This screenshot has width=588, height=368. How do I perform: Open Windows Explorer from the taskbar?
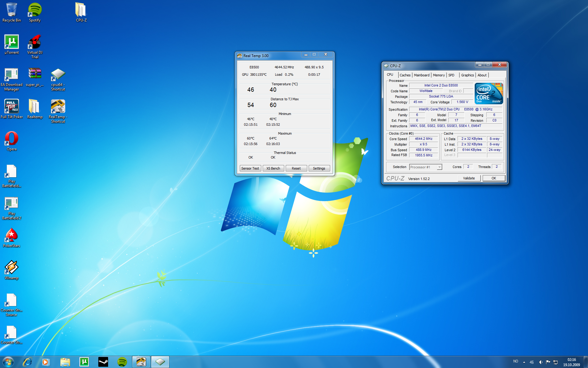65,362
